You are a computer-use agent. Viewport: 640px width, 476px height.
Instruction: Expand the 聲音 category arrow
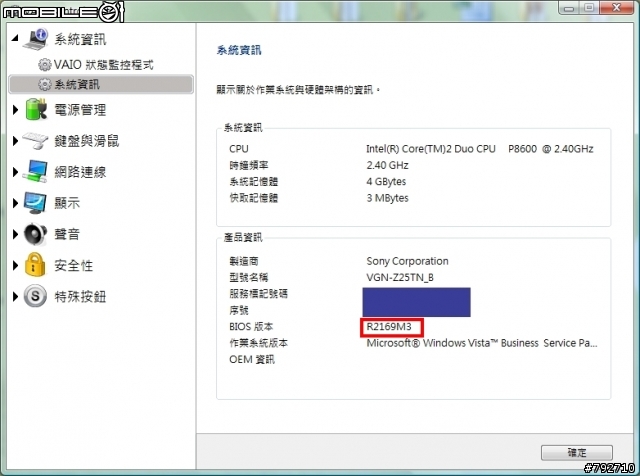(16, 234)
